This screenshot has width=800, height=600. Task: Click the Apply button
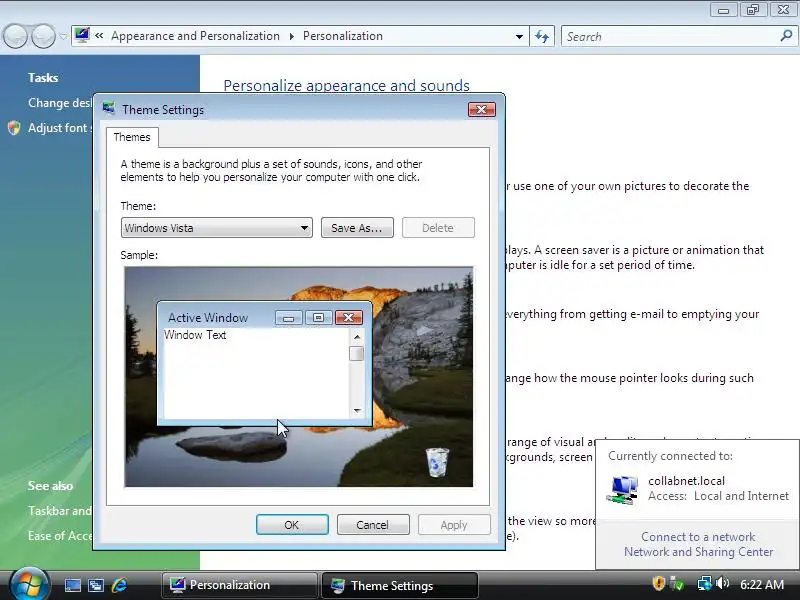(x=454, y=524)
